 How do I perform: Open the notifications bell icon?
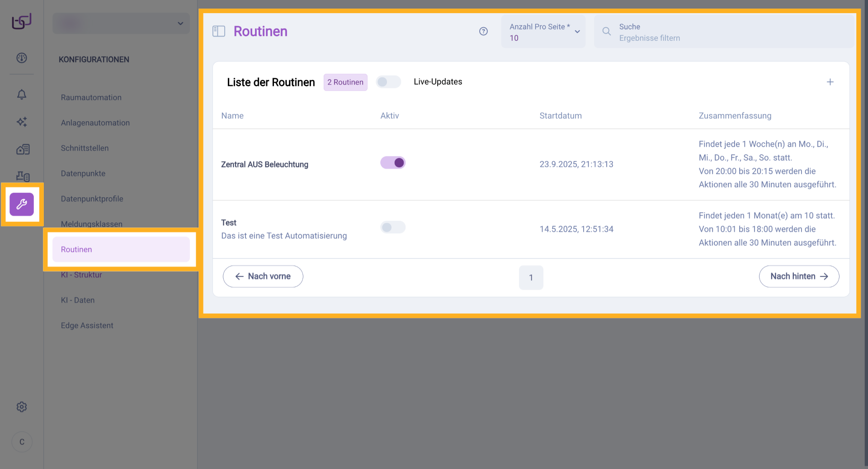click(x=22, y=95)
